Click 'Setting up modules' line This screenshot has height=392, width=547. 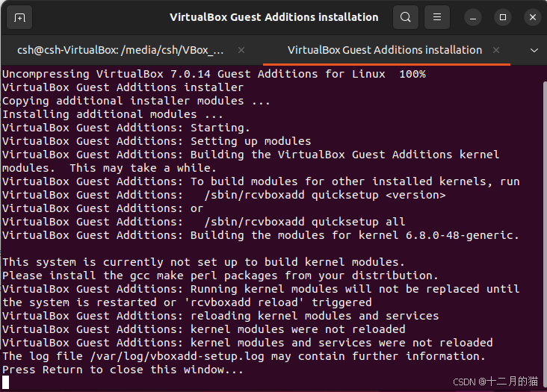pos(156,141)
